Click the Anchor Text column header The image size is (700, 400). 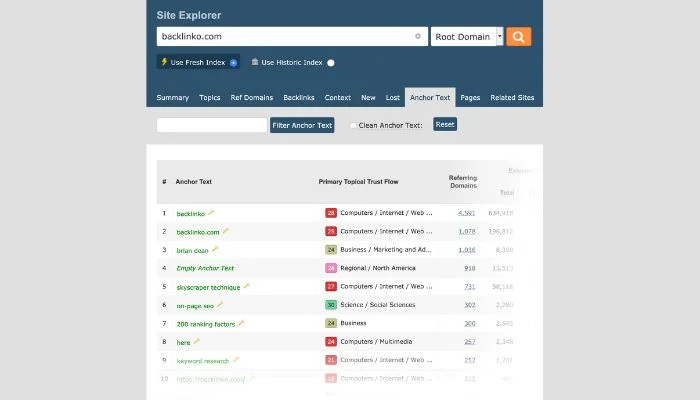point(194,182)
